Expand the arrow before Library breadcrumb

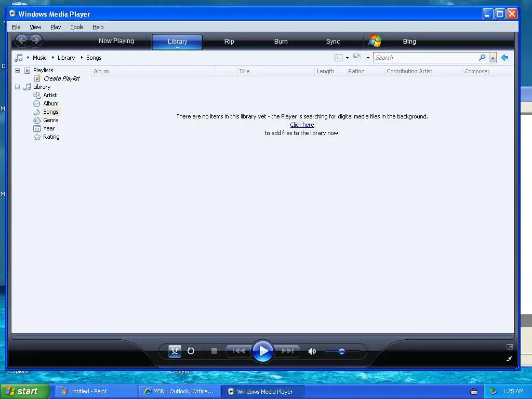[x=54, y=58]
